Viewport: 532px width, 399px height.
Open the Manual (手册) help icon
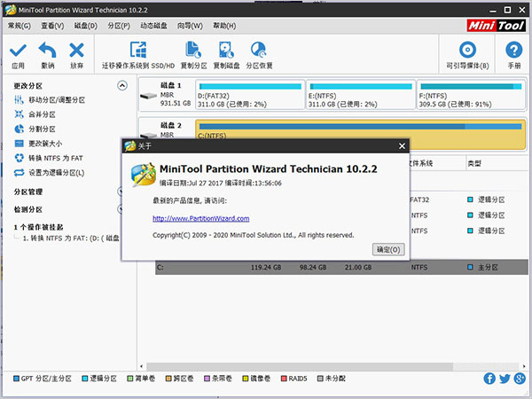click(x=514, y=50)
